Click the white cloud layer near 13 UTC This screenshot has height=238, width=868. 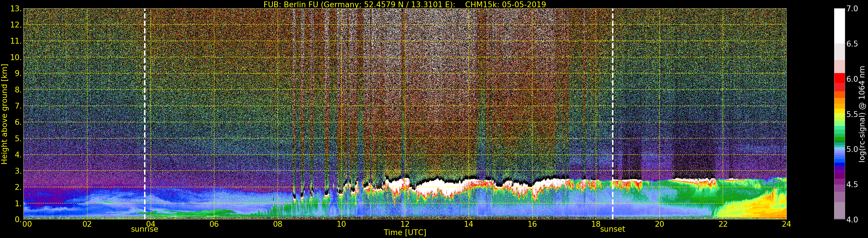[x=435, y=186]
